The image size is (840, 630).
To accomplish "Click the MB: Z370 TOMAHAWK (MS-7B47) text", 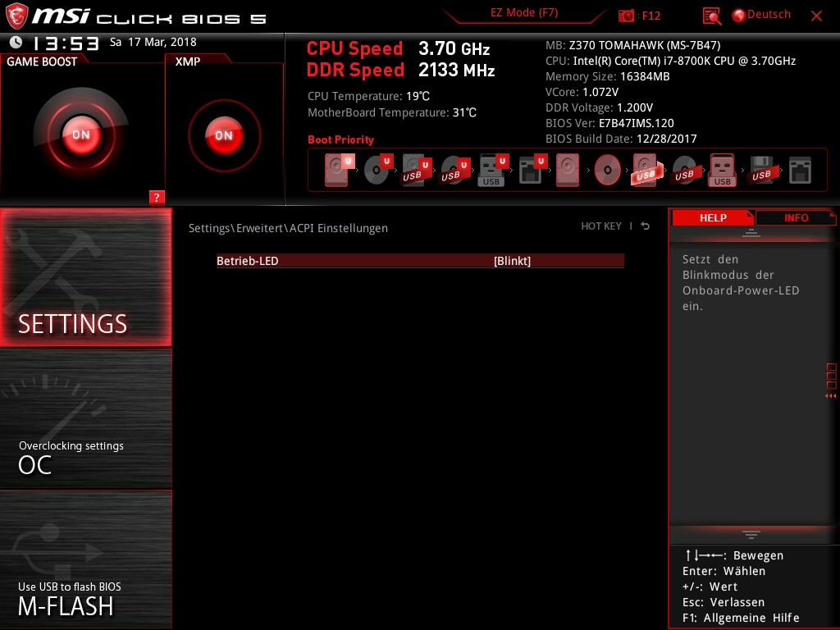I will 632,46.
